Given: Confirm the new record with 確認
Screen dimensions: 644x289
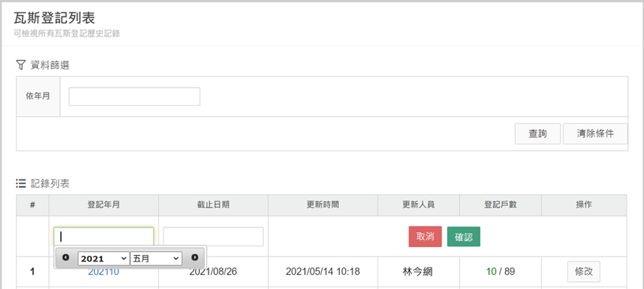Looking at the screenshot, I should click(x=464, y=237).
